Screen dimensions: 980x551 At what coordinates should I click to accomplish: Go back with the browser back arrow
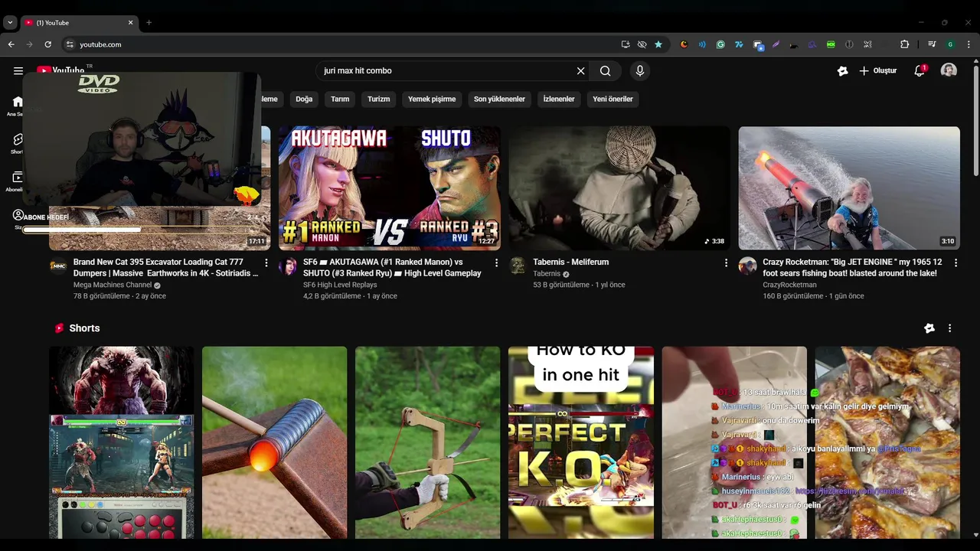[x=11, y=44]
